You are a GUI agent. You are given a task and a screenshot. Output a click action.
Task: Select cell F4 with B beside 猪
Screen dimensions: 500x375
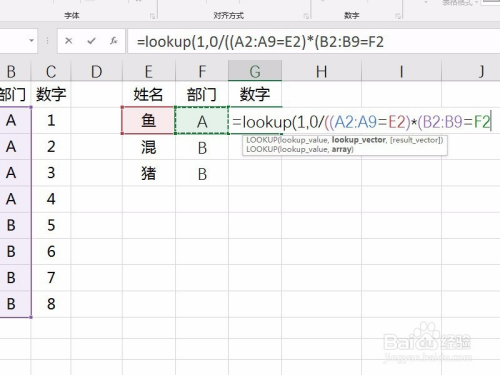click(x=202, y=173)
